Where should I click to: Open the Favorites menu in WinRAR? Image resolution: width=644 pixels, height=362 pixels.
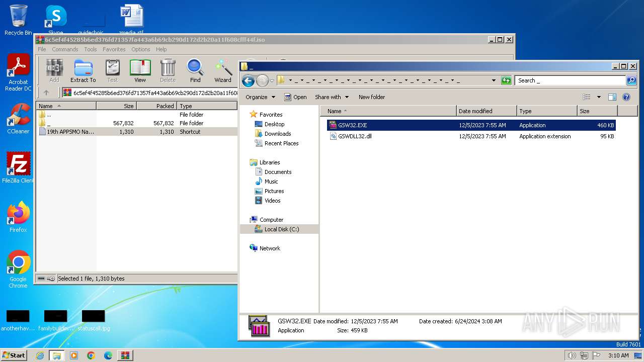click(114, 49)
